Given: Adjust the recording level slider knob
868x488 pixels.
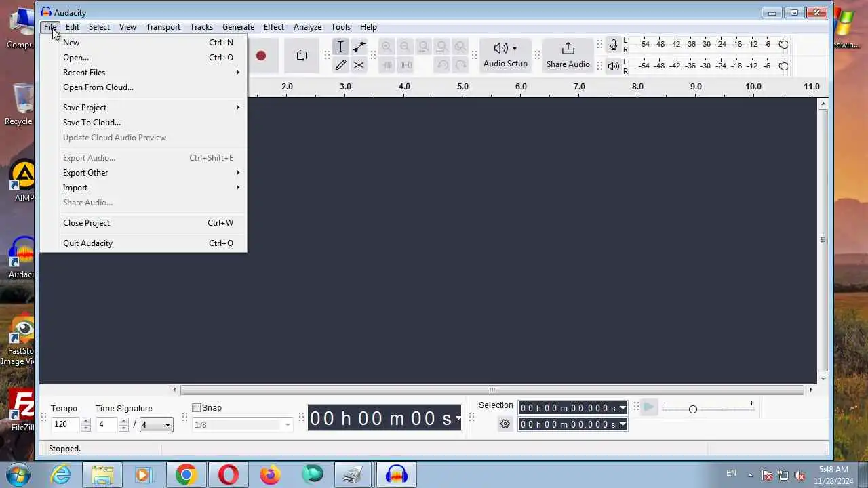Looking at the screenshot, I should tap(783, 45).
